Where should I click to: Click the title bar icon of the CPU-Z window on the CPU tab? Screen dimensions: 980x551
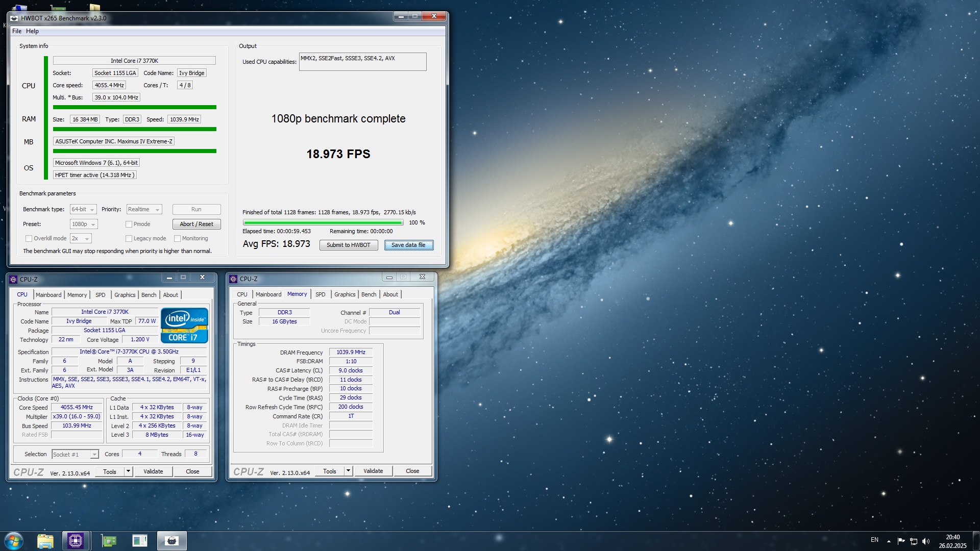(13, 280)
